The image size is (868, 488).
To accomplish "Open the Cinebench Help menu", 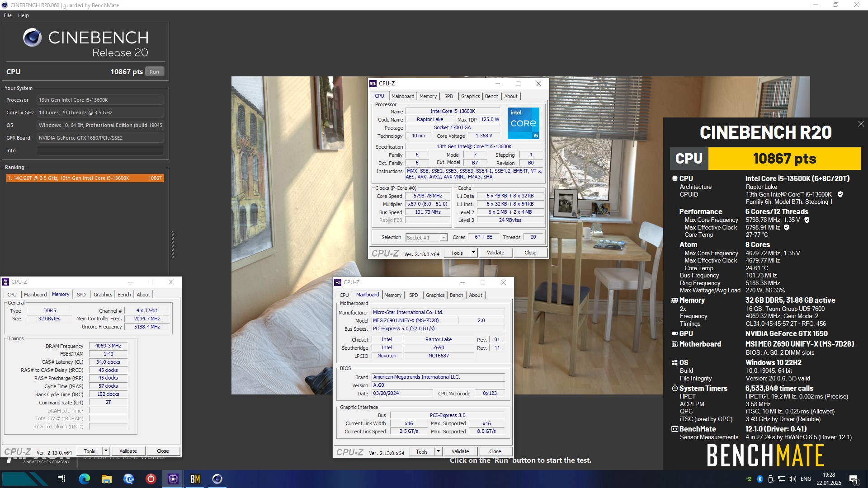I will coord(24,15).
